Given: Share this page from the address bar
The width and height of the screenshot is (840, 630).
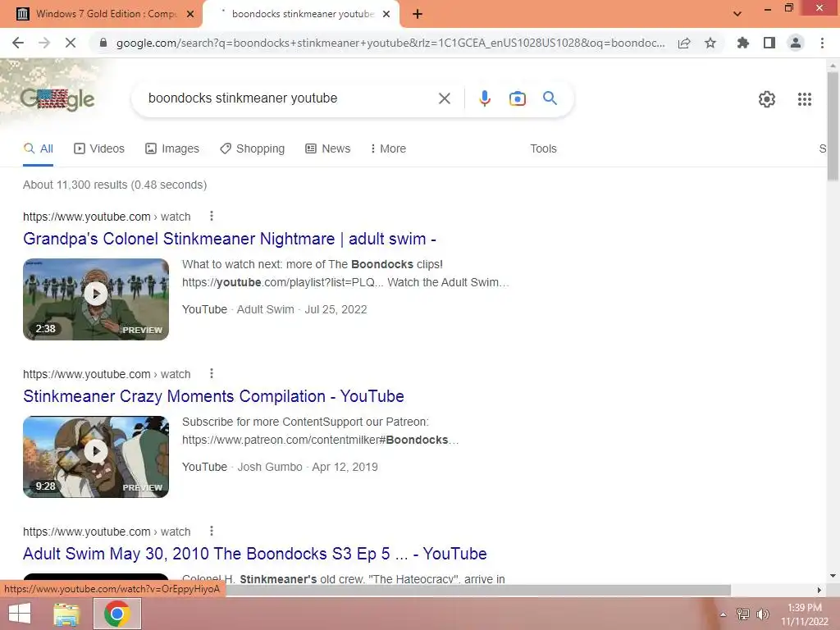Looking at the screenshot, I should pos(684,43).
